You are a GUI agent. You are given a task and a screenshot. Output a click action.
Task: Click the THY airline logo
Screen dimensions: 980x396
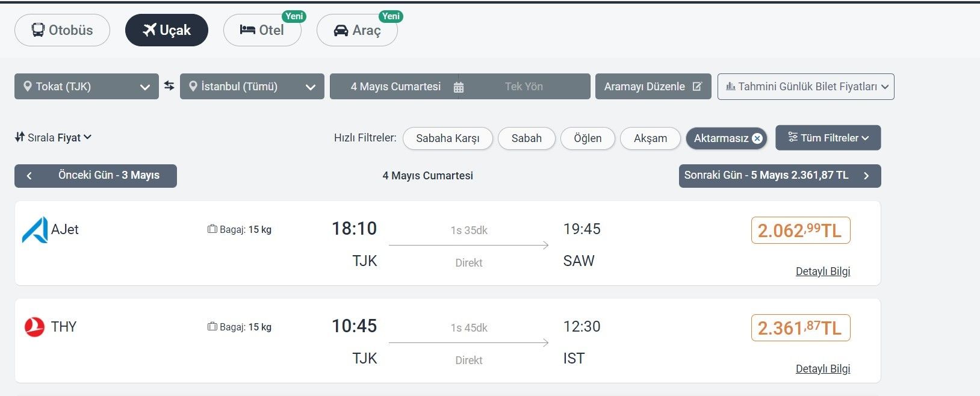pos(34,327)
